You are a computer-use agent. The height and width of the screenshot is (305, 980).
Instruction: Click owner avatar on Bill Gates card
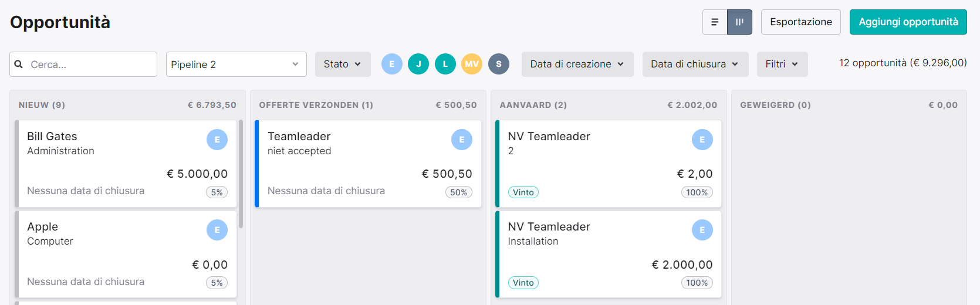(x=217, y=140)
